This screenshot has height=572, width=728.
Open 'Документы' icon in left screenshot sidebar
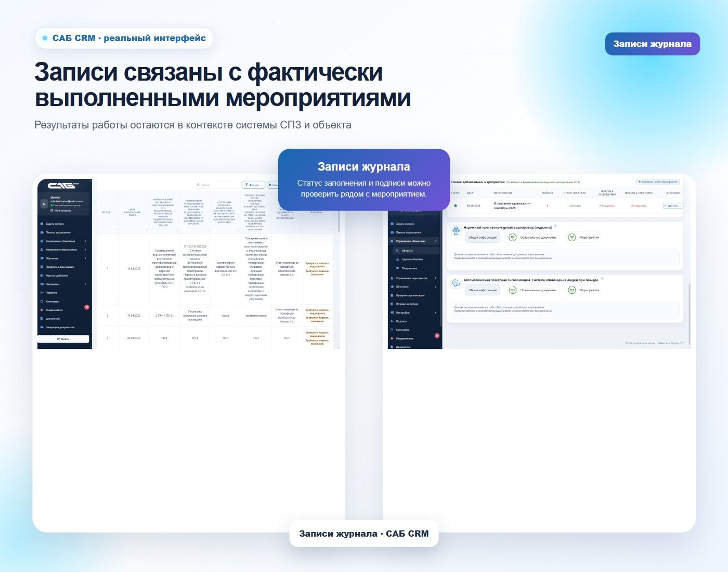click(42, 319)
